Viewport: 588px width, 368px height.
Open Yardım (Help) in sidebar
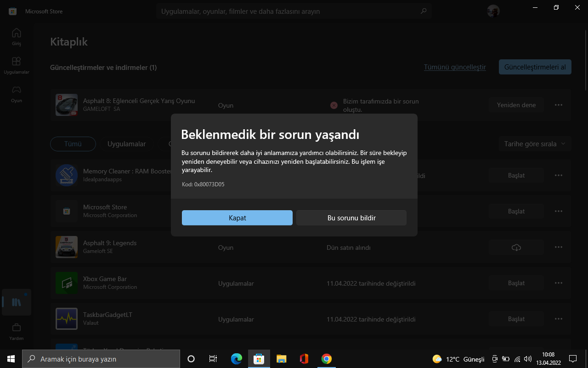pos(17,331)
